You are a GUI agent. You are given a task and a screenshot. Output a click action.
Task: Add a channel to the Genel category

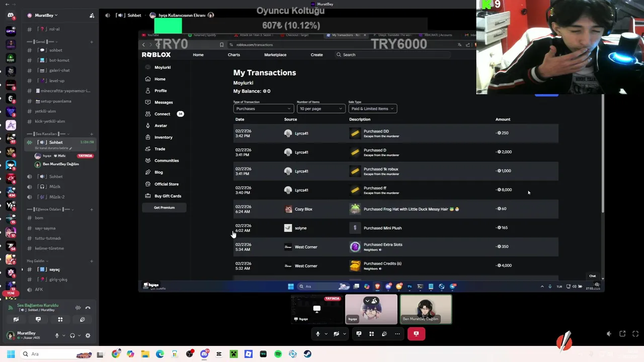(92, 42)
